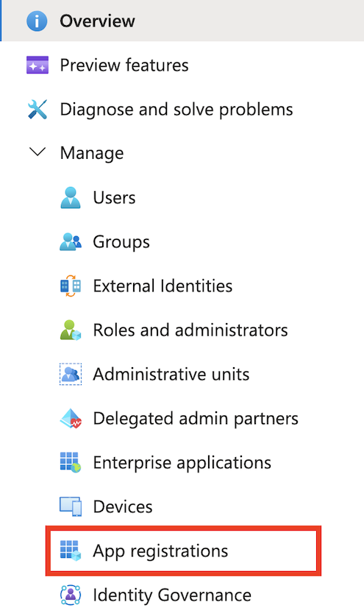364x616 pixels.
Task: Go to Users
Action: (x=114, y=198)
